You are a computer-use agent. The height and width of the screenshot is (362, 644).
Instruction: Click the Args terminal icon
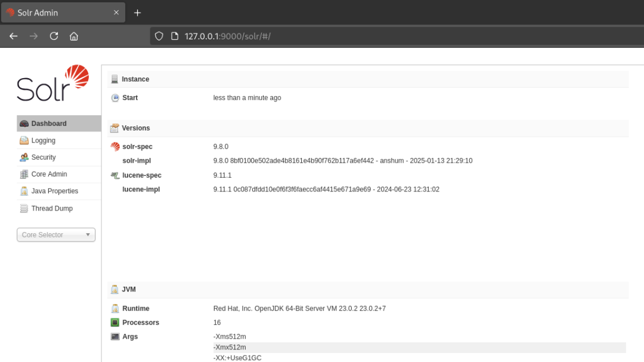115,336
